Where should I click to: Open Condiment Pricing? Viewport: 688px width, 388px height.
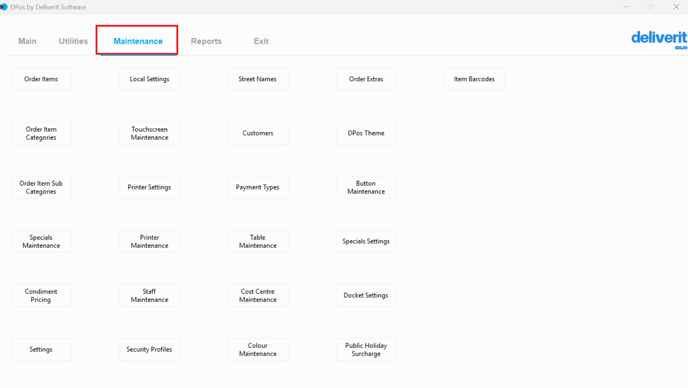[x=41, y=295]
